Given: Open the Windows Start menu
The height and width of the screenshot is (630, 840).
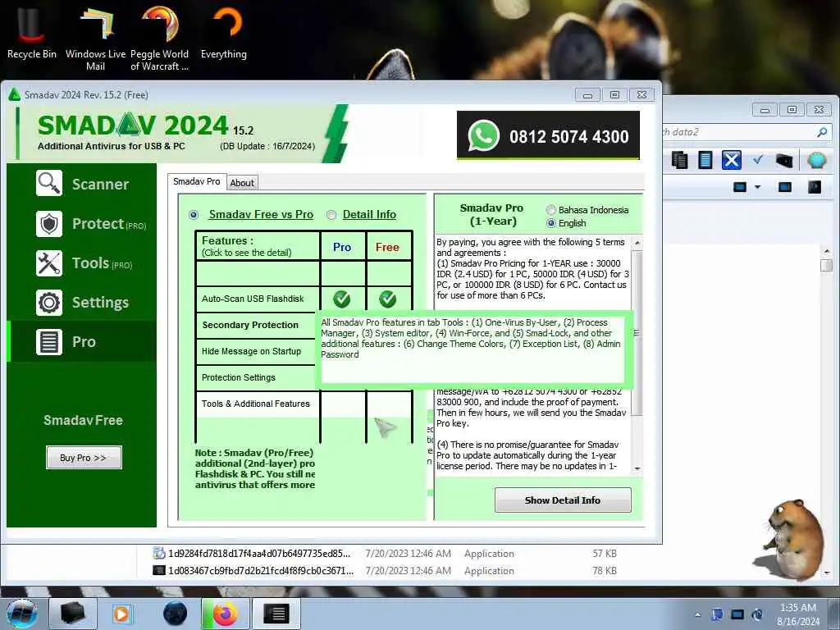Looking at the screenshot, I should [x=22, y=614].
